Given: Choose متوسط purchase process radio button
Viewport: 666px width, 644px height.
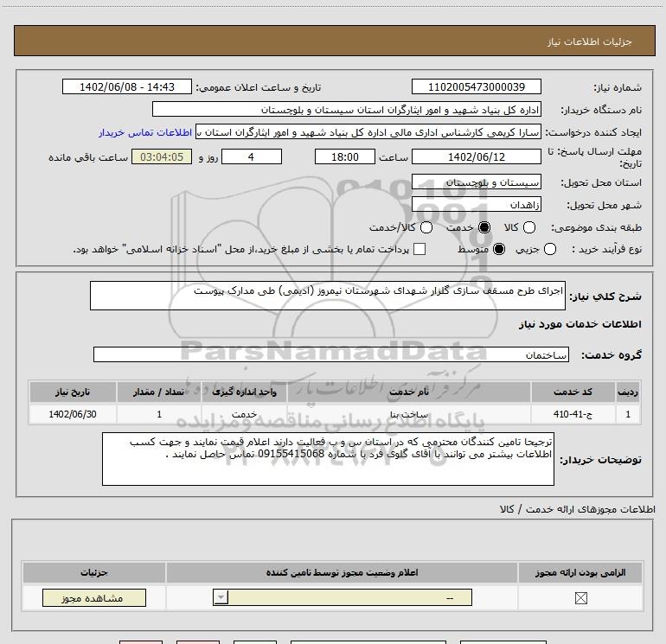Looking at the screenshot, I should (x=499, y=249).
